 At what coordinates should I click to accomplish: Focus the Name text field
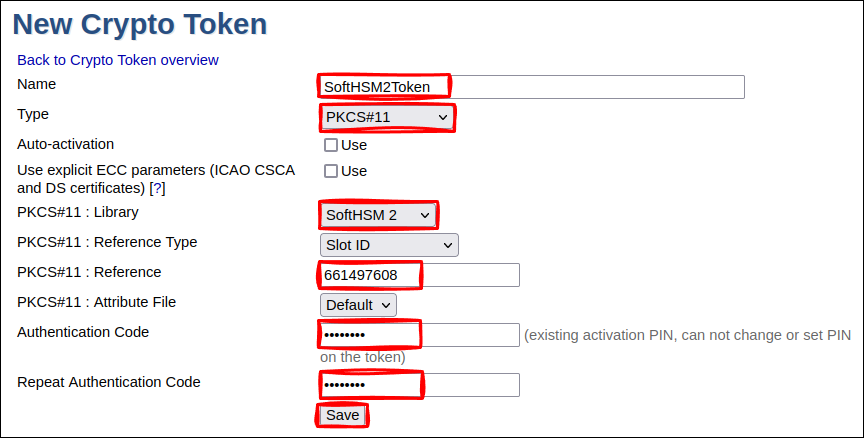(532, 87)
